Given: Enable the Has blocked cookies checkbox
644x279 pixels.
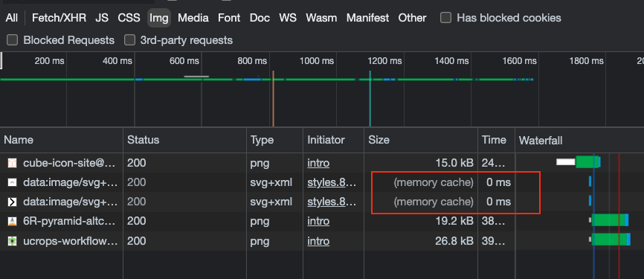Looking at the screenshot, I should pyautogui.click(x=445, y=18).
